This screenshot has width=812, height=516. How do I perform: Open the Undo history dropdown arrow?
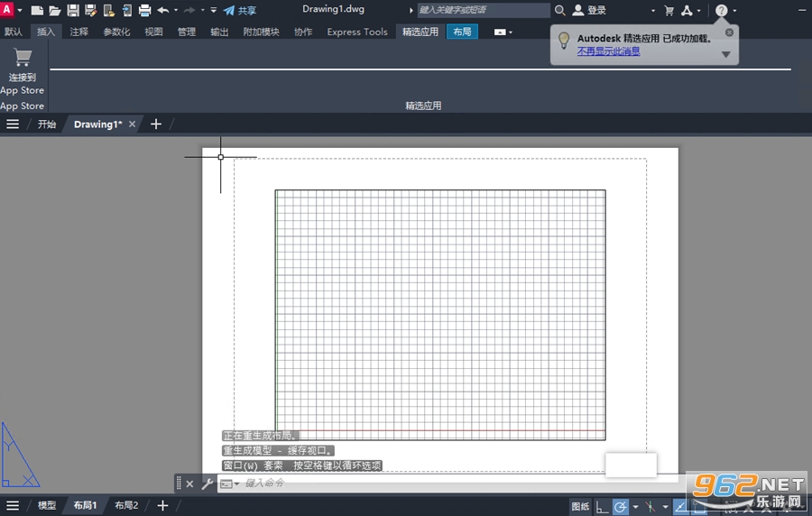(176, 10)
